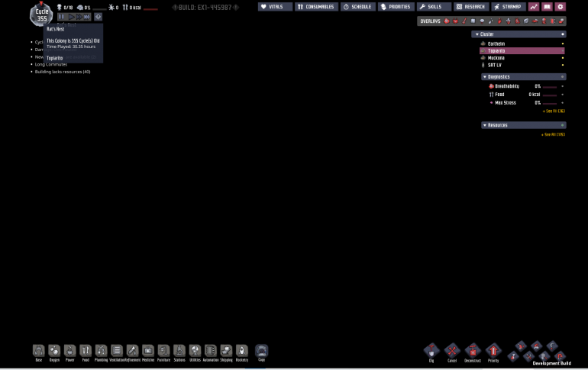This screenshot has height=370, width=588.
Task: Collapse the Cluster section
Action: click(519, 34)
